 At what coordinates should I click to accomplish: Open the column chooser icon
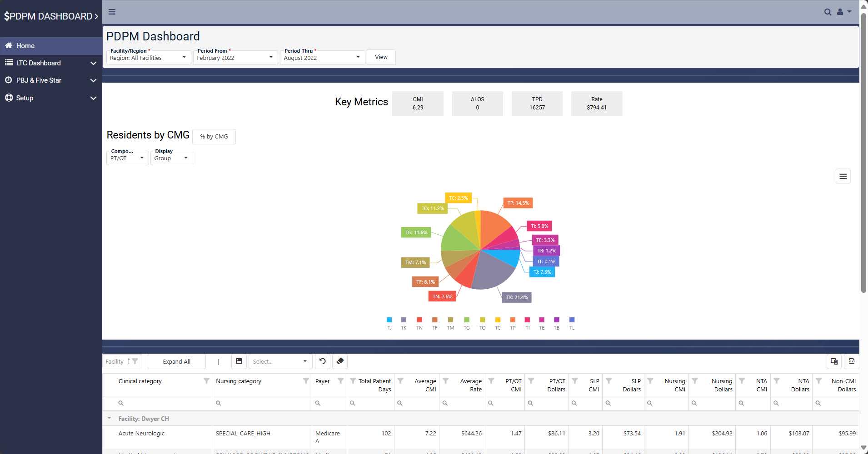click(x=834, y=361)
